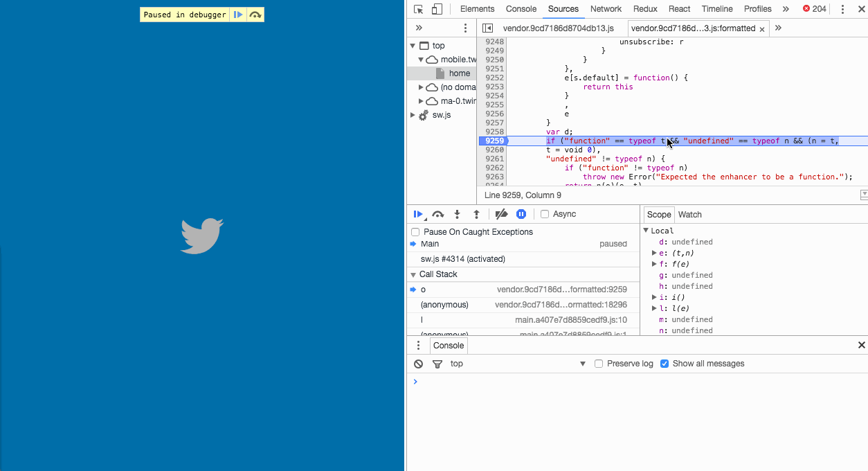Expand the ma-0.tw domain node
The height and width of the screenshot is (471, 868).
click(421, 101)
